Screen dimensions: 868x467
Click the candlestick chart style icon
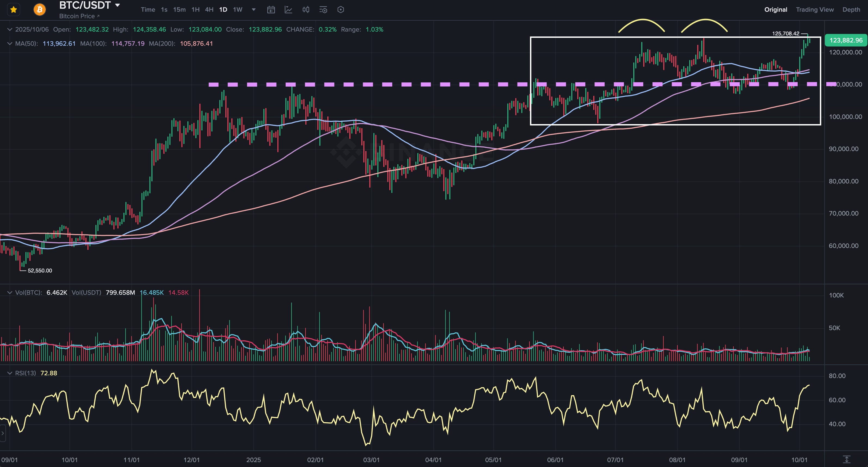click(306, 10)
